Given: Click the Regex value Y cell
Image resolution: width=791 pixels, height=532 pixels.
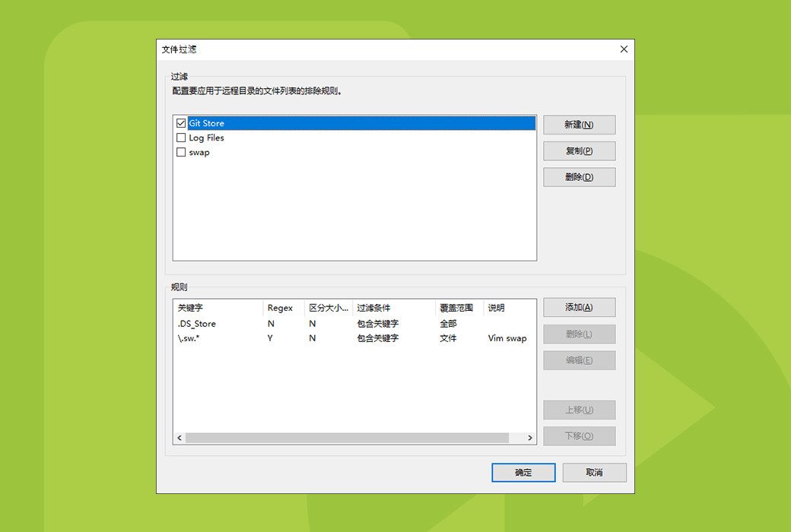Looking at the screenshot, I should point(270,338).
